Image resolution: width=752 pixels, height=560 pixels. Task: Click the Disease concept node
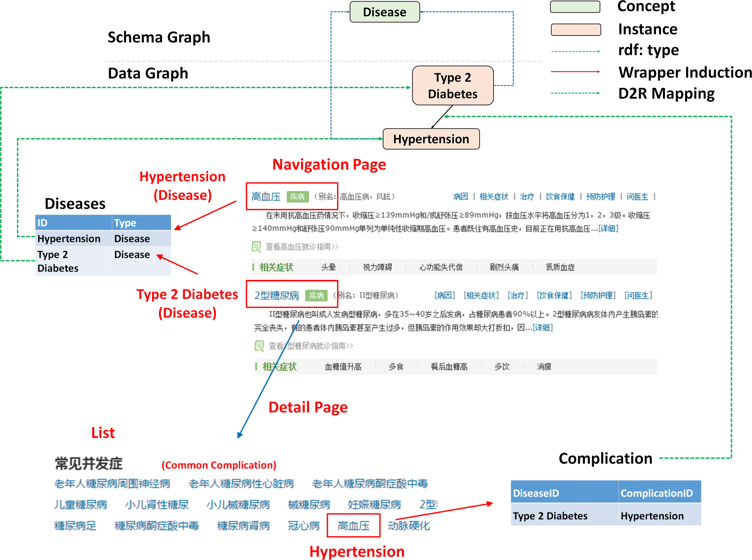(385, 12)
